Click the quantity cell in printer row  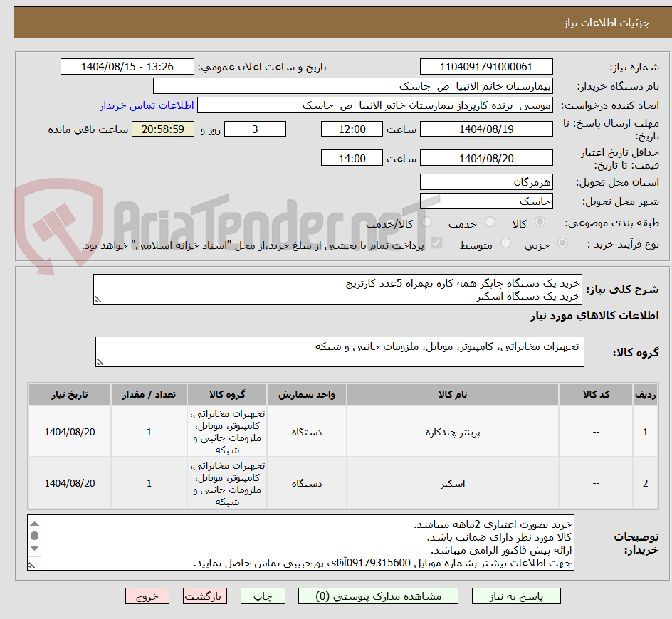149,432
